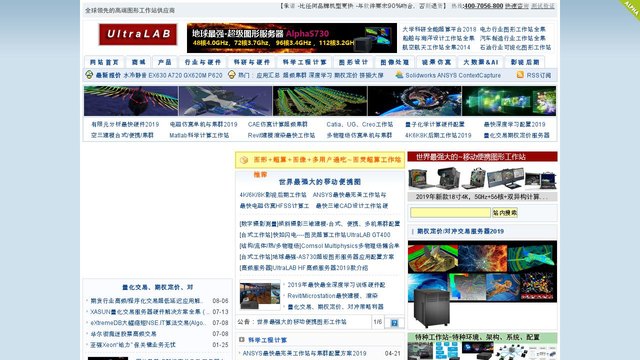Click the 热门 lightbulb icon
Screen dimensions: 640x360
(231, 75)
